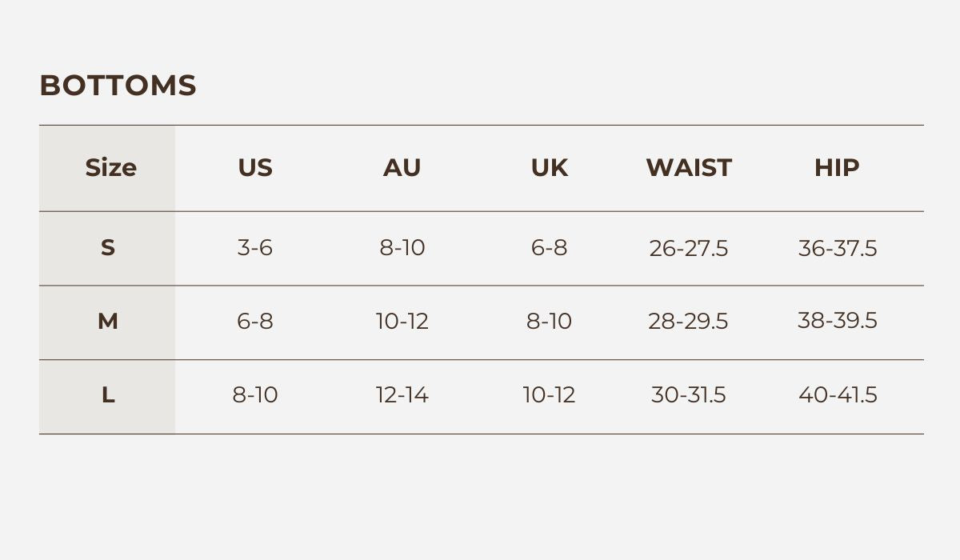
Task: Select the waist 26-27.5 value
Action: (689, 249)
